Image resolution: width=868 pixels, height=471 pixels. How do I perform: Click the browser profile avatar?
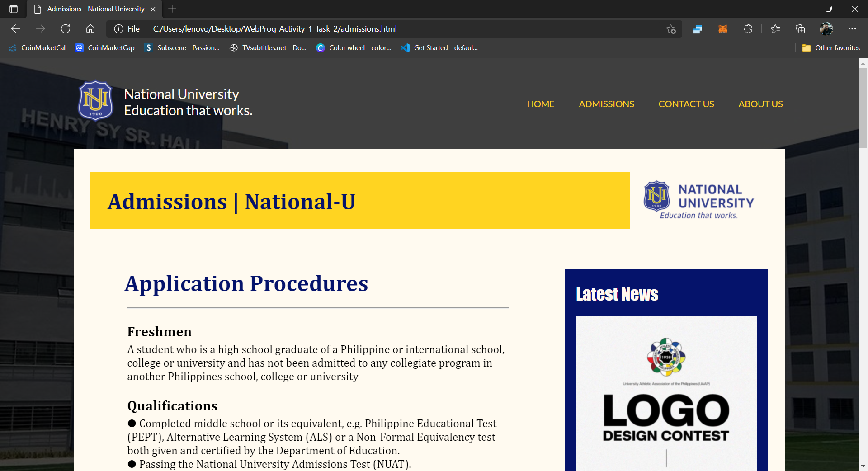[826, 28]
